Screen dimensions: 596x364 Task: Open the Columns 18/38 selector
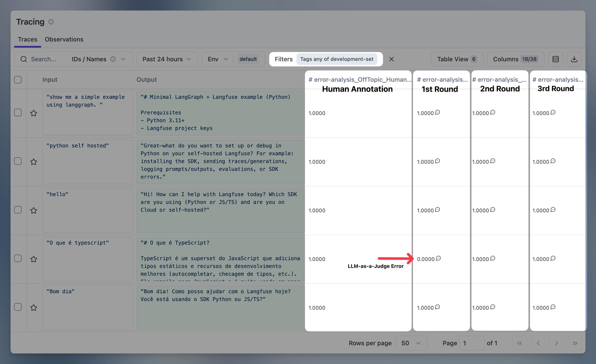pos(515,59)
